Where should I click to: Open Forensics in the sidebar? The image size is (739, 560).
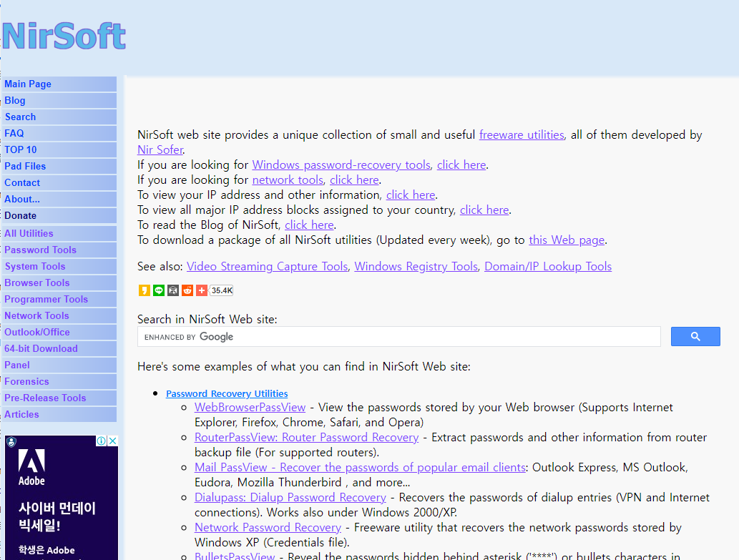[x=59, y=382]
